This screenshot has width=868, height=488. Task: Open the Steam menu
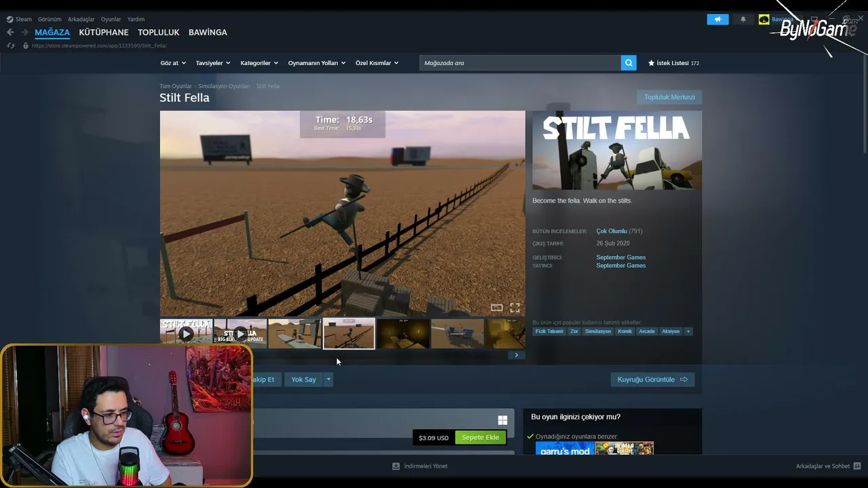point(24,19)
